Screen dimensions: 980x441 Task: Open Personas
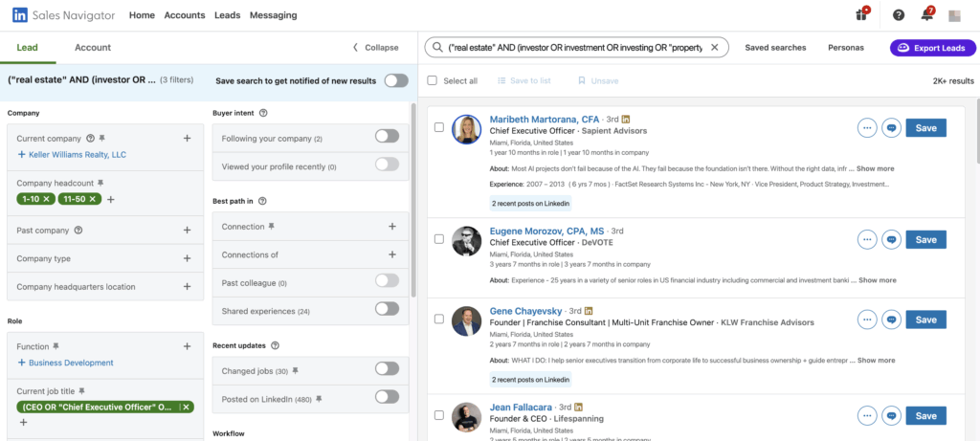click(846, 48)
